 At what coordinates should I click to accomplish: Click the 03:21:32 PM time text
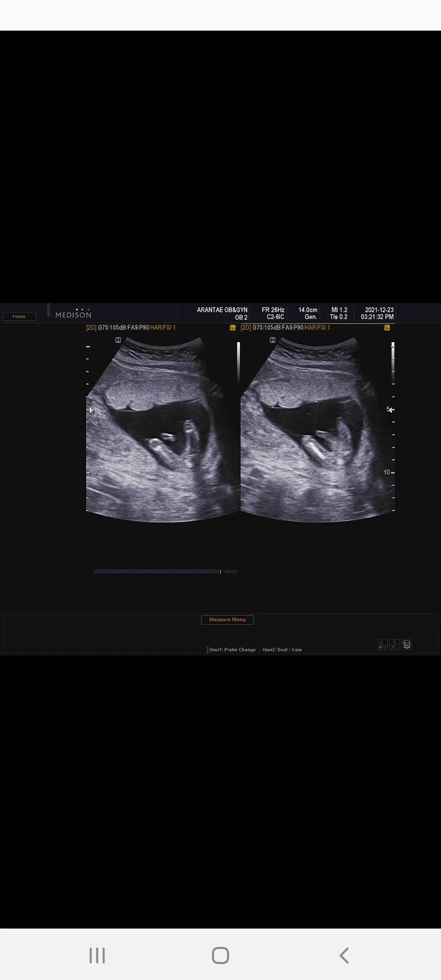pos(377,317)
